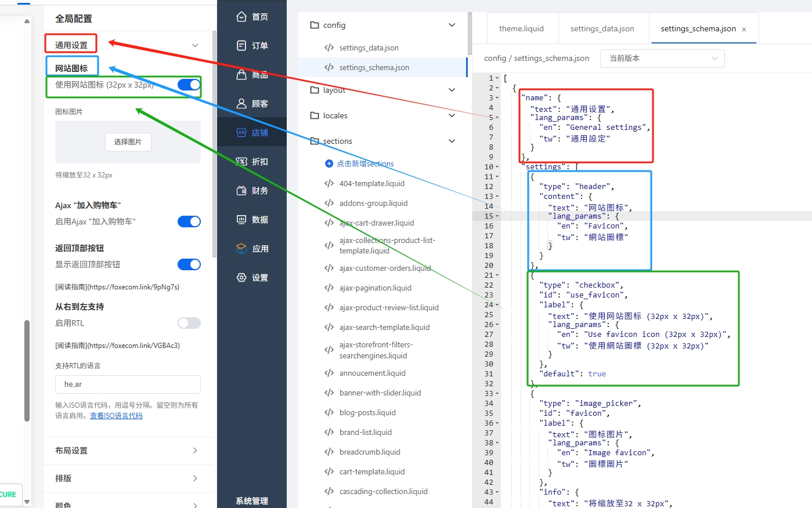Click the config folder icon
812x508 pixels.
point(315,25)
